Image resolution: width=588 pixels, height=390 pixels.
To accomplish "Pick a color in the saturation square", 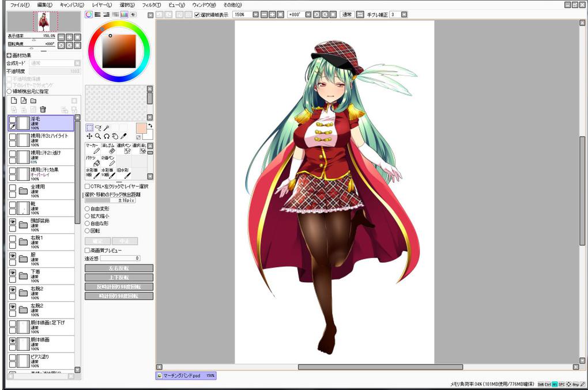I will click(x=119, y=51).
